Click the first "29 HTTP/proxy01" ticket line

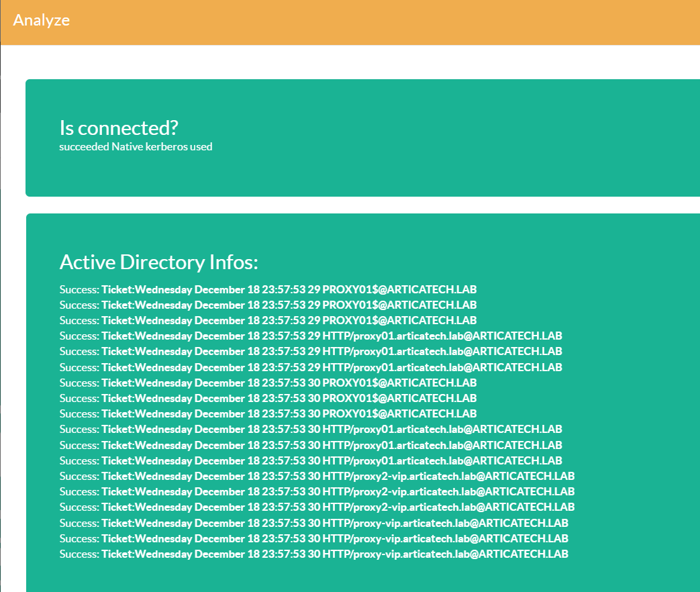pos(311,336)
